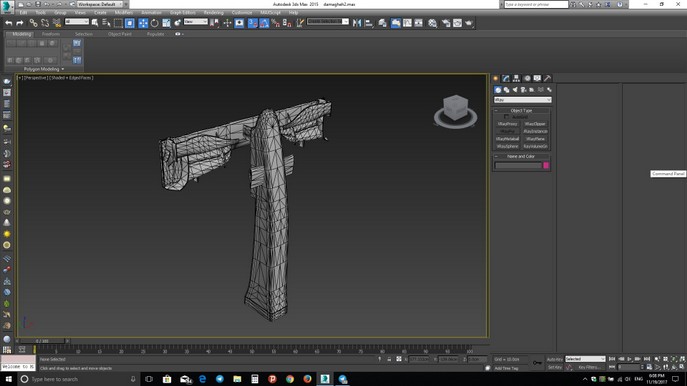Image resolution: width=687 pixels, height=386 pixels.
Task: Click the Render Production teapot icon
Action: [x=469, y=23]
